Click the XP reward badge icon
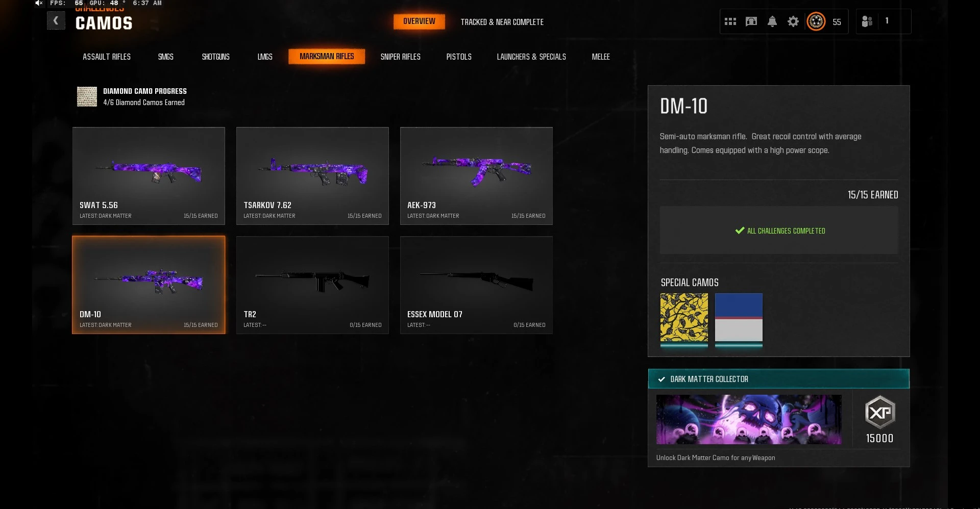 [x=880, y=412]
